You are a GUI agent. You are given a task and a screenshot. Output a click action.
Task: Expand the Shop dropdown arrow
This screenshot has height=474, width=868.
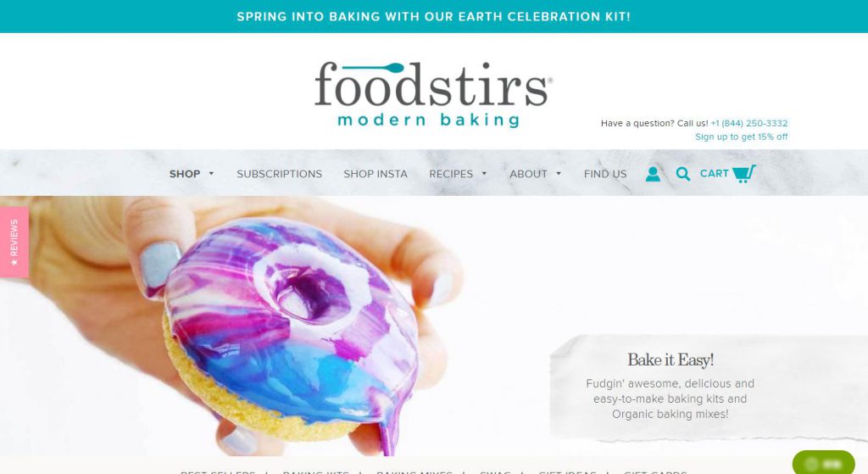[211, 174]
